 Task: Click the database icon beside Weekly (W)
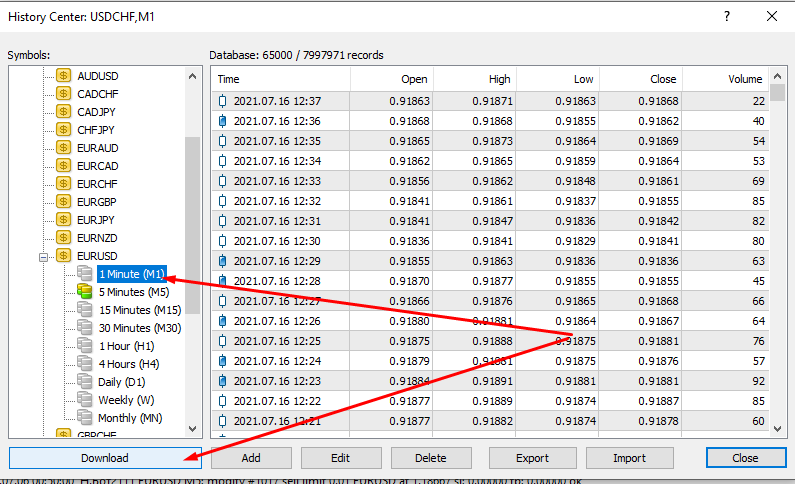point(85,400)
